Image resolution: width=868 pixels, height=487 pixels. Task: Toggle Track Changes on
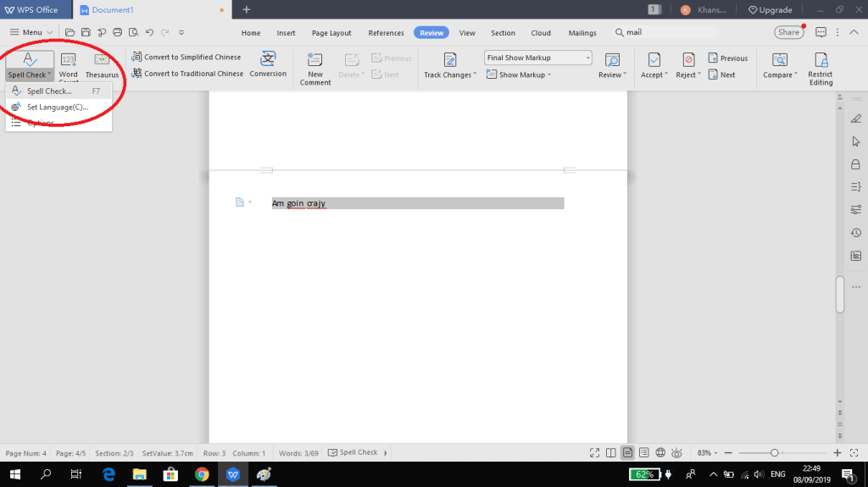pyautogui.click(x=449, y=60)
